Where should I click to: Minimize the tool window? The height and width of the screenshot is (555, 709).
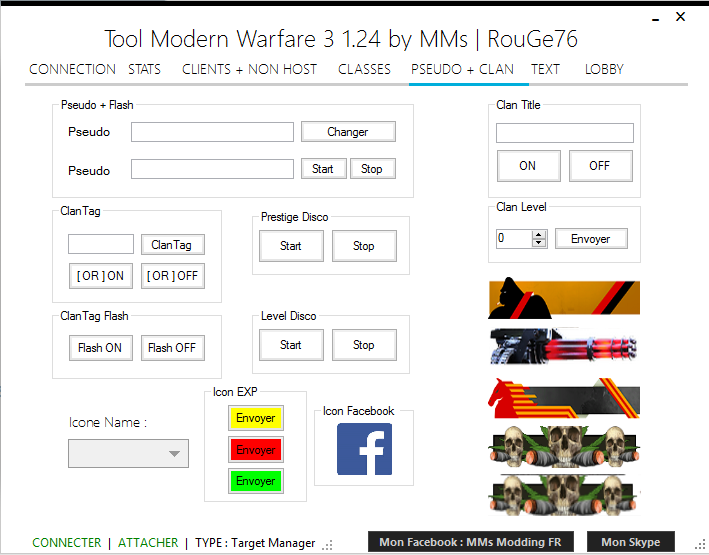tap(656, 18)
